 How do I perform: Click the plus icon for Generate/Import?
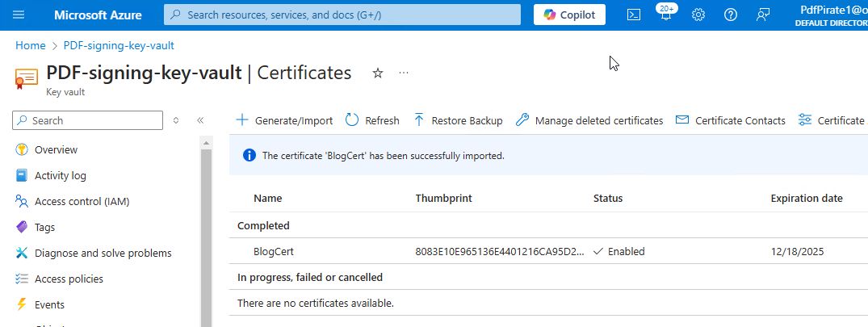click(x=242, y=119)
